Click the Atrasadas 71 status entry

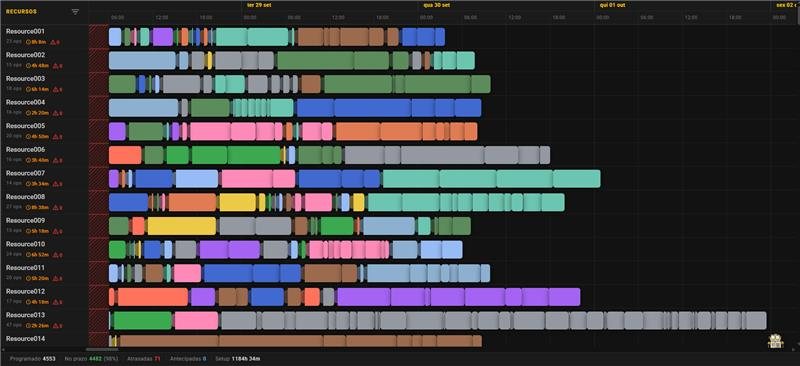(143, 359)
